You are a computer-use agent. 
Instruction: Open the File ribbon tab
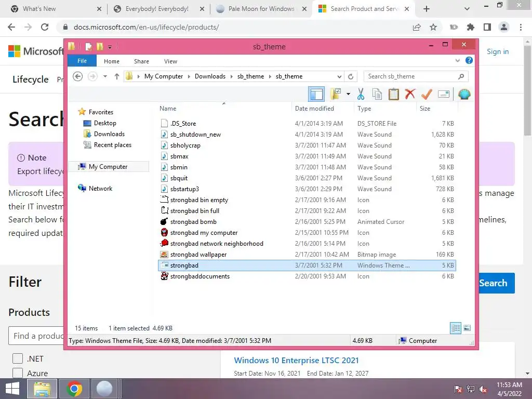point(82,61)
